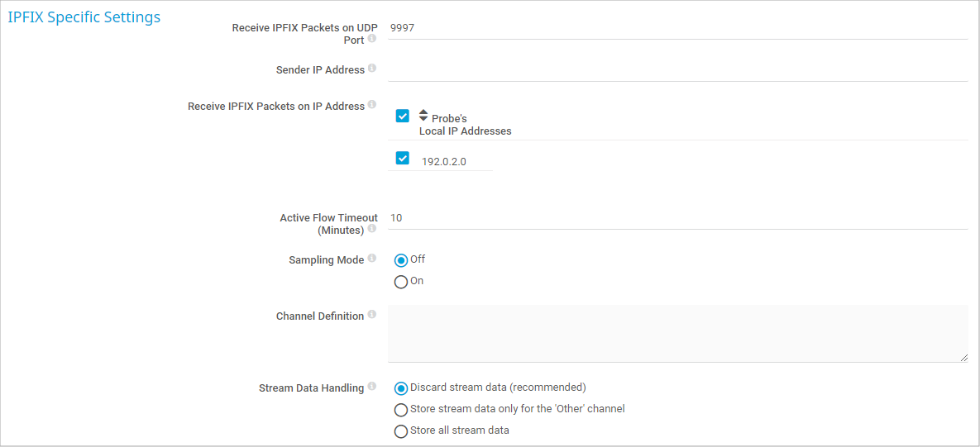Select Sampling Mode Off radio button
The width and height of the screenshot is (980, 447).
pyautogui.click(x=401, y=260)
